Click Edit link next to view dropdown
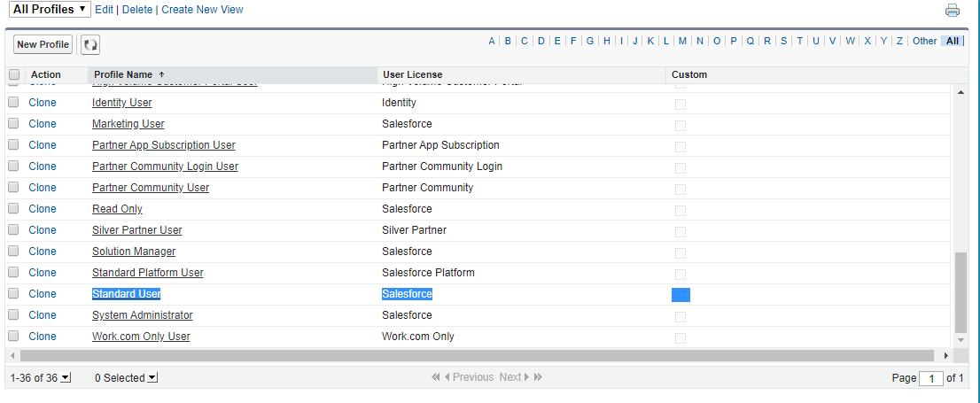980x403 pixels. (x=104, y=10)
